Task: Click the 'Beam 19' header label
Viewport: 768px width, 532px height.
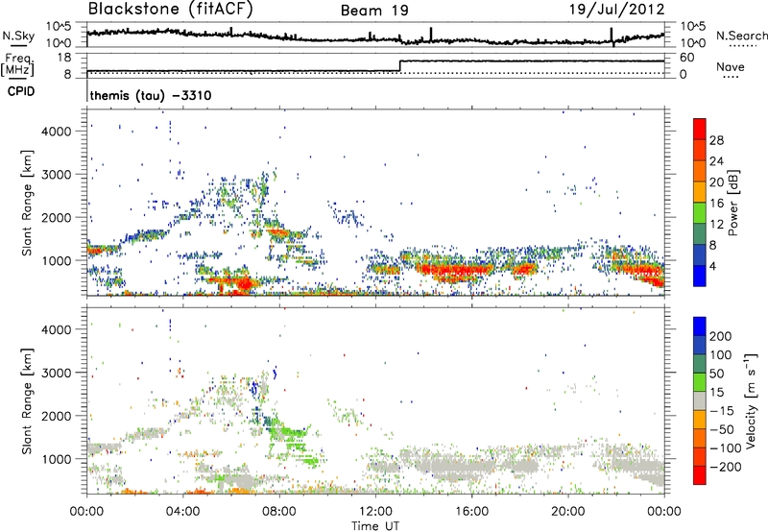Action: pos(374,11)
